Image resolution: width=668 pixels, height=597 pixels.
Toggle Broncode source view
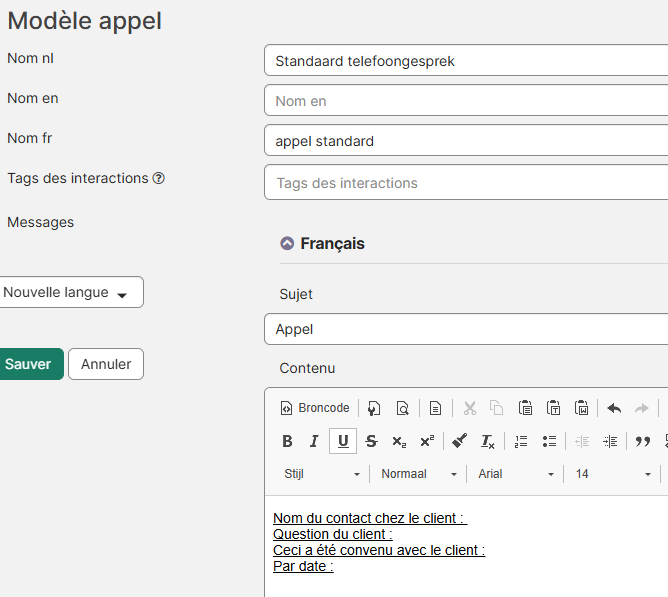click(x=315, y=408)
